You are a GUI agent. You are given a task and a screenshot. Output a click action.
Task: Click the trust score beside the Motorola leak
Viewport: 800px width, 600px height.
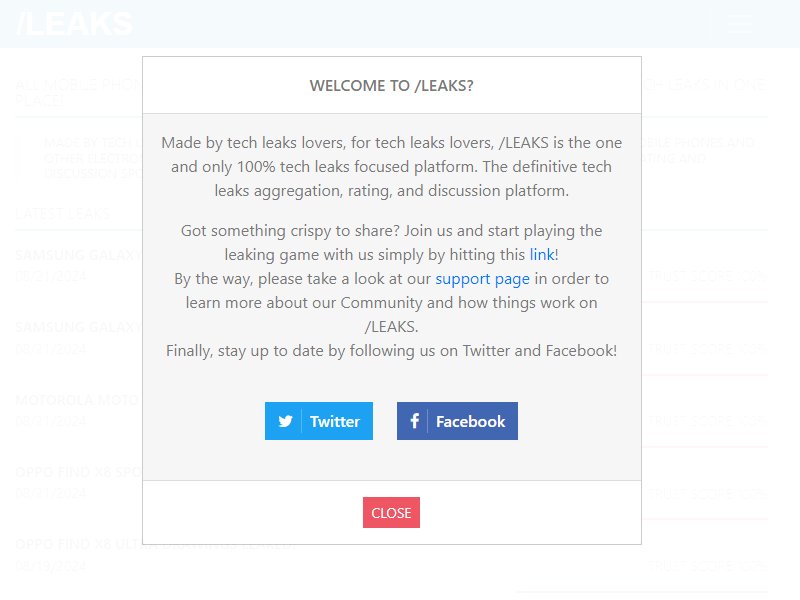coord(708,421)
